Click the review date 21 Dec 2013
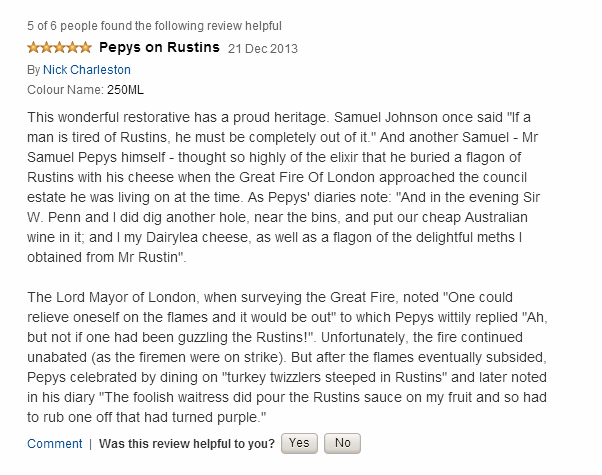This screenshot has height=475, width=602. tap(263, 49)
